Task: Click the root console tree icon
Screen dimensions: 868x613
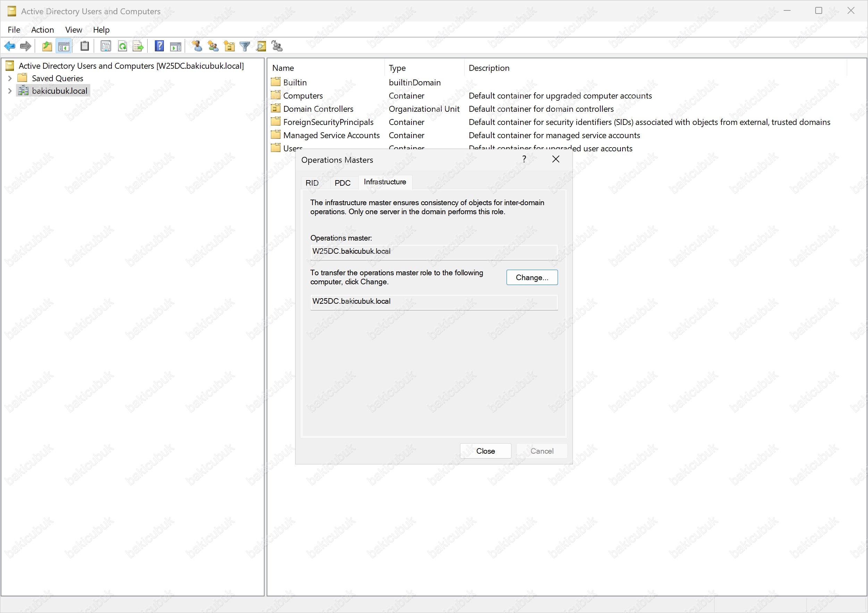Action: (10, 66)
